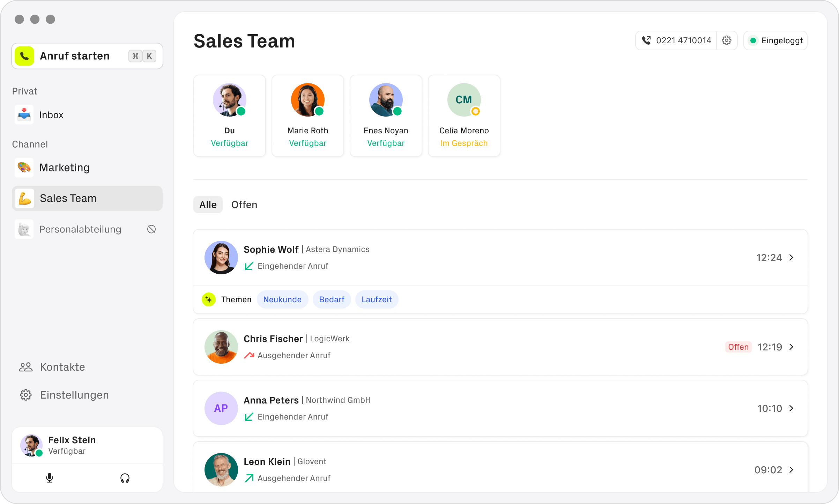Click the Laufzeit topic tag
839x504 pixels.
tap(376, 299)
